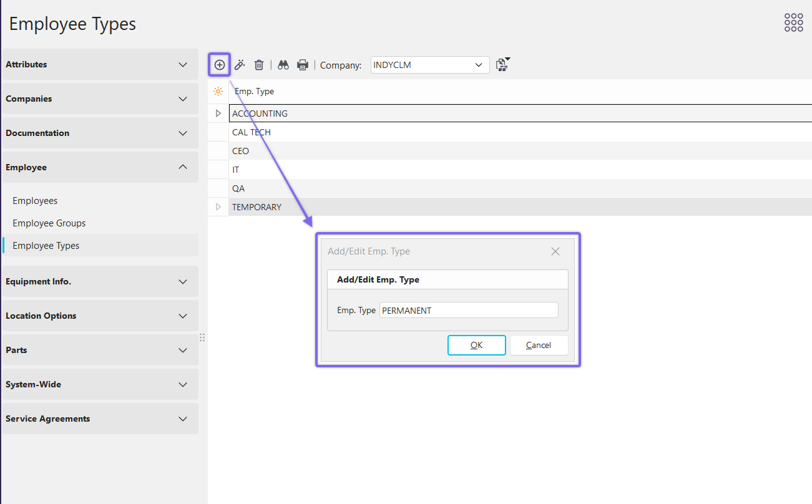Click the trash delete icon
This screenshot has width=812, height=504.
tap(259, 65)
